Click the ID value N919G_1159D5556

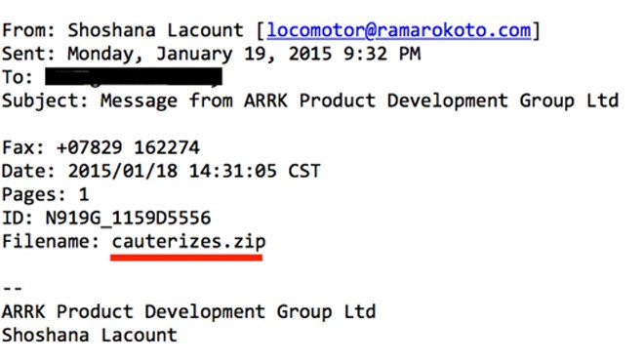[x=128, y=219]
